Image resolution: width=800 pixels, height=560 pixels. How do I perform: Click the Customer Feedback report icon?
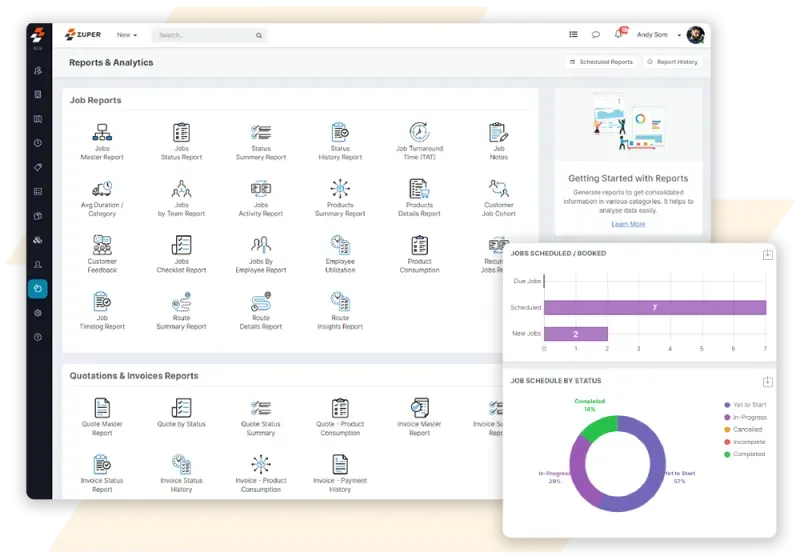[x=102, y=245]
